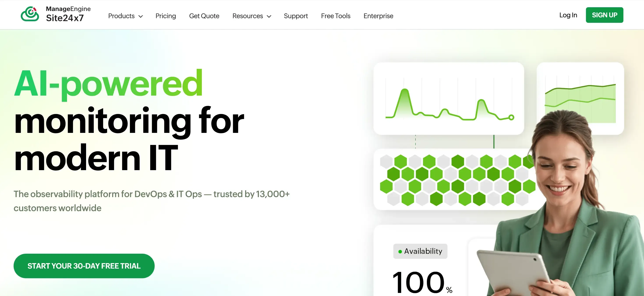Open the Support page
This screenshot has height=296, width=644.
(296, 16)
